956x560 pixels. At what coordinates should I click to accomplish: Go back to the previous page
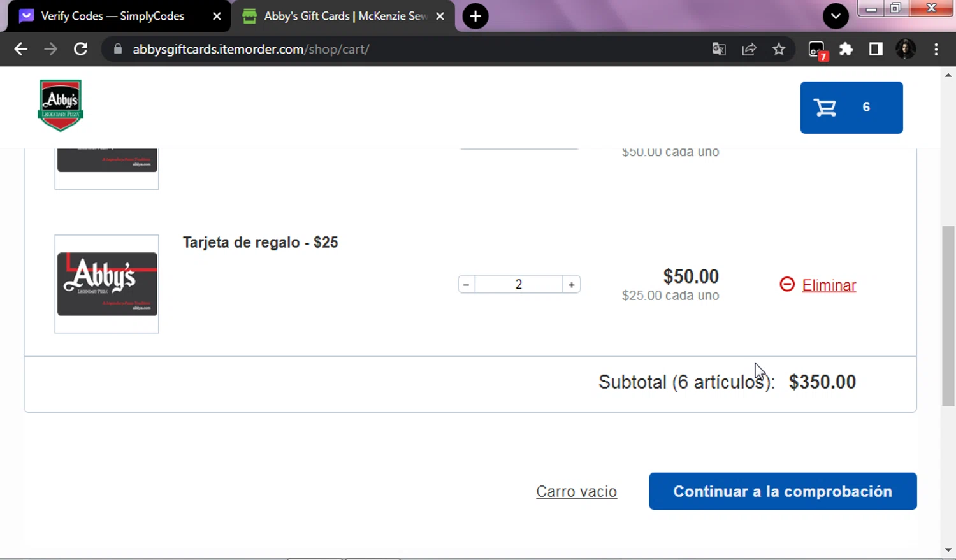[x=20, y=49]
